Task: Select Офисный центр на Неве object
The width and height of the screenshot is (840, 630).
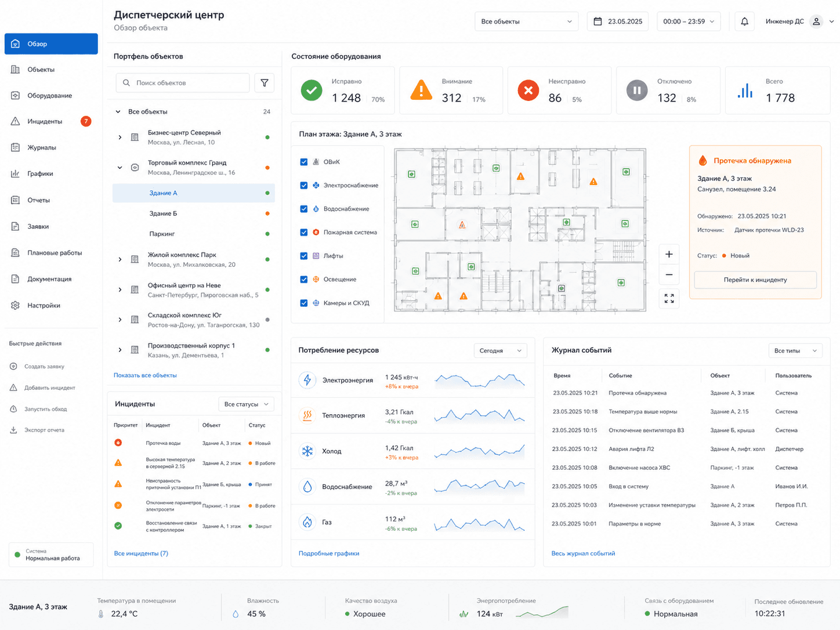Action: coord(194,290)
